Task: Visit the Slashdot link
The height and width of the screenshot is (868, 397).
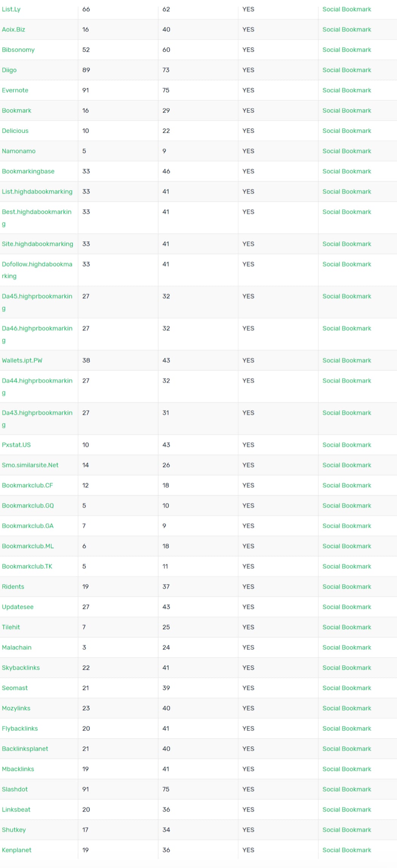Action: click(x=15, y=789)
